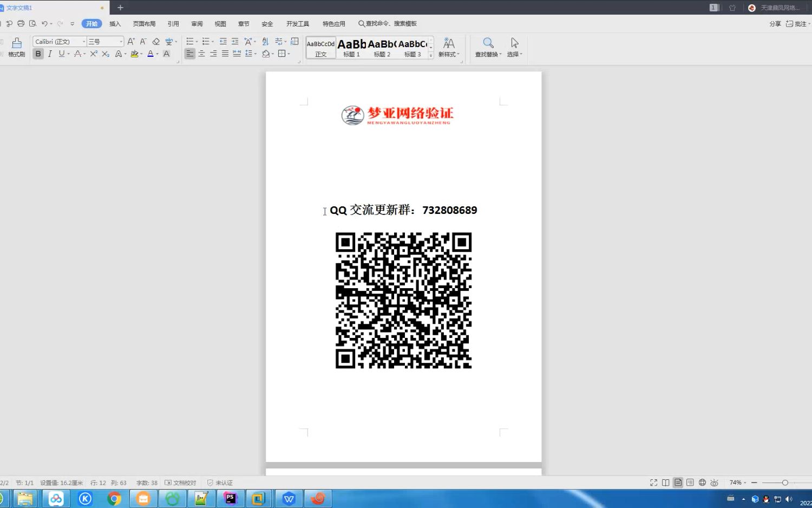This screenshot has width=812, height=508.
Task: Apply the blue font color
Action: 150,54
